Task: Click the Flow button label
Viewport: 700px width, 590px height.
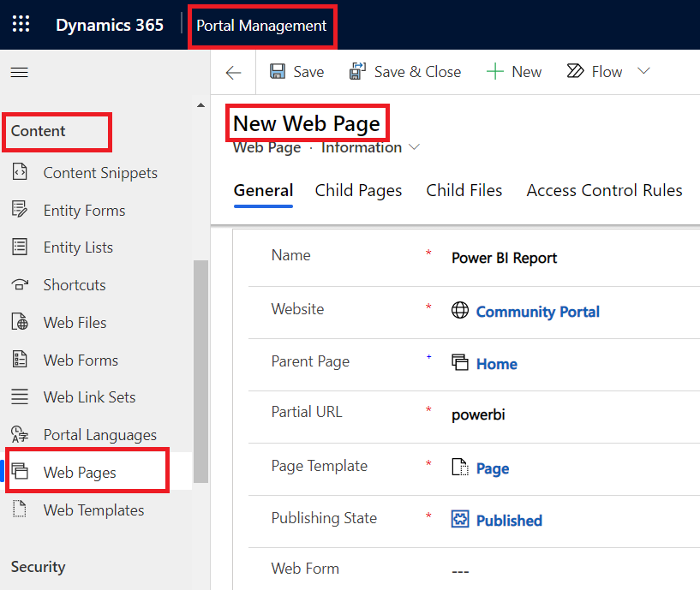Action: click(x=607, y=72)
